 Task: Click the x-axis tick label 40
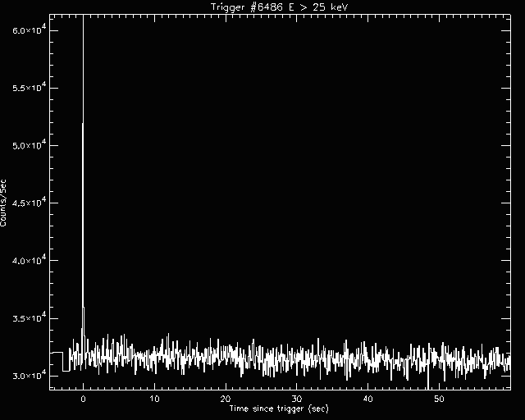point(367,399)
